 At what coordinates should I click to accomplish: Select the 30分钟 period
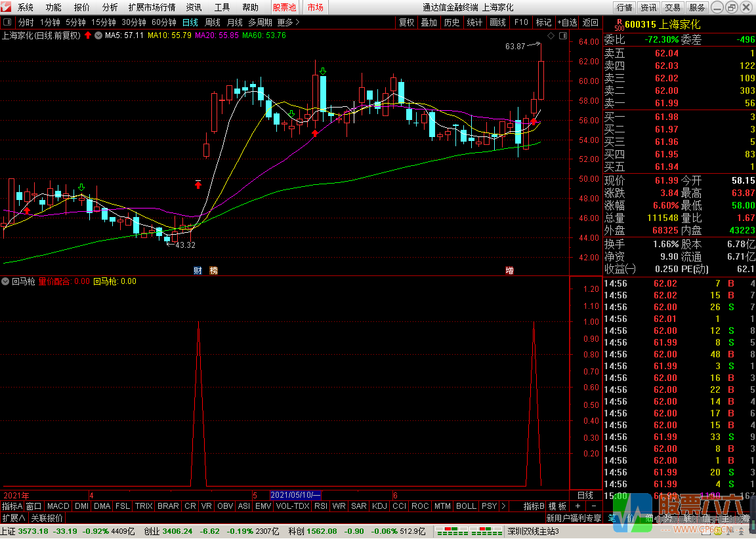134,22
